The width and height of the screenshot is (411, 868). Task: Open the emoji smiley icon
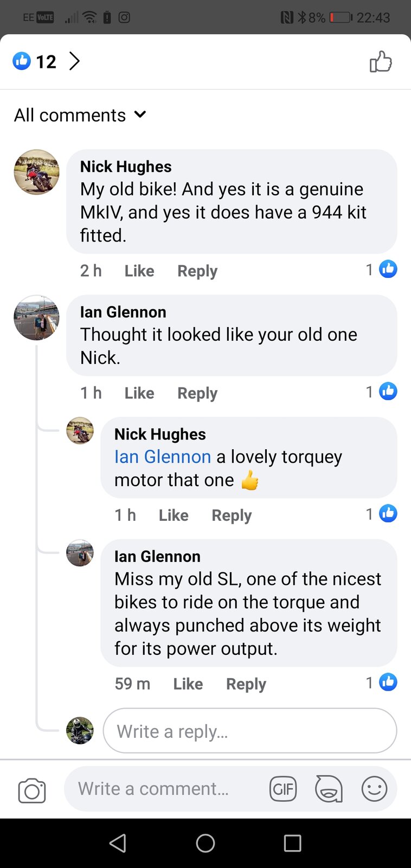[374, 789]
